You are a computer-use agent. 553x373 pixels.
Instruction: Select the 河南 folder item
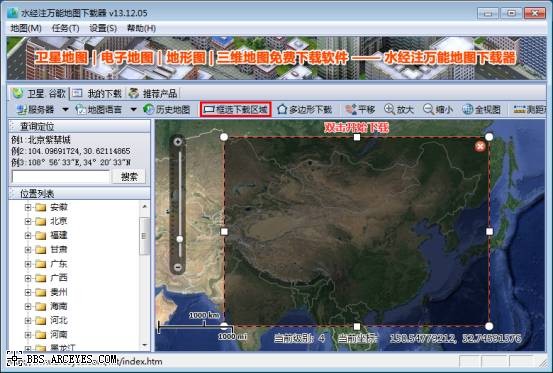51,335
